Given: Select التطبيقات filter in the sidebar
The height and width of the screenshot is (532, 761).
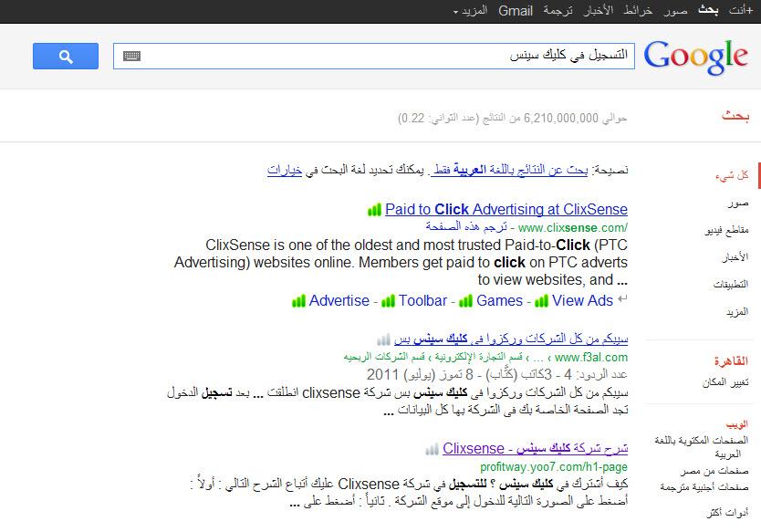Looking at the screenshot, I should [x=731, y=285].
